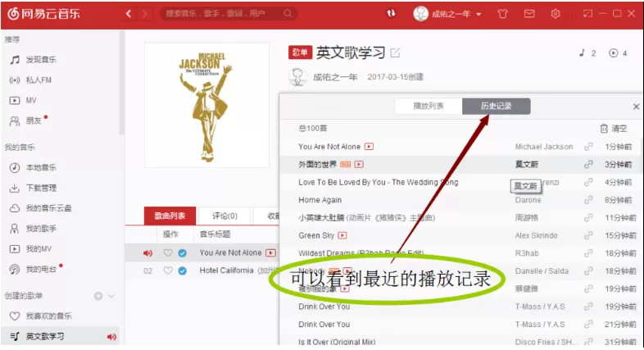The width and height of the screenshot is (644, 350).
Task: Switch to 播放列表 tab
Action: click(429, 106)
